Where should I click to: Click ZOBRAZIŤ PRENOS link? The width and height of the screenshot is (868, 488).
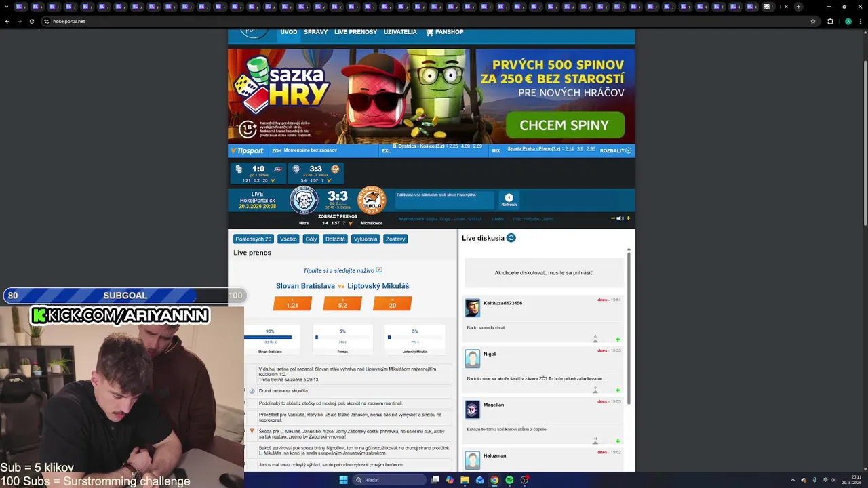[x=338, y=216]
